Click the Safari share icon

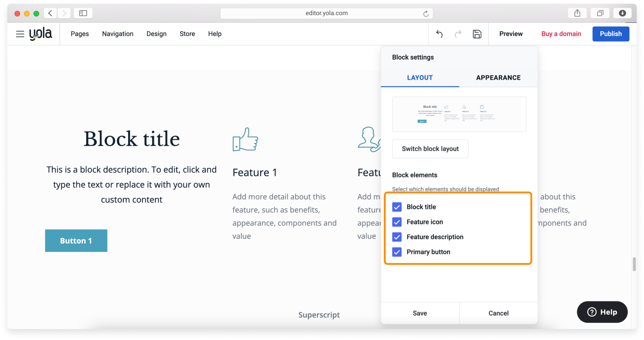[x=577, y=13]
